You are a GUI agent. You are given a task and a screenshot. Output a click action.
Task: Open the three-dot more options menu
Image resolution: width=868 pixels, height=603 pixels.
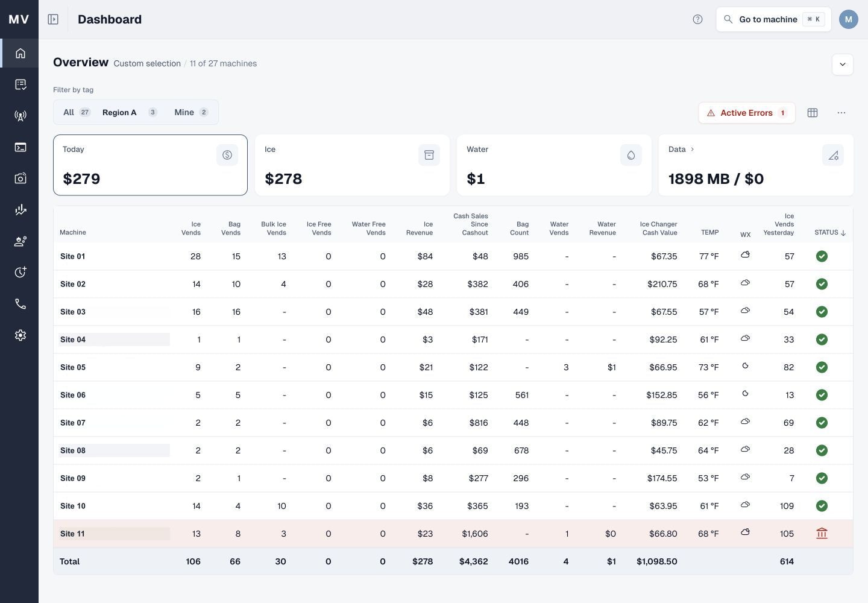point(841,113)
